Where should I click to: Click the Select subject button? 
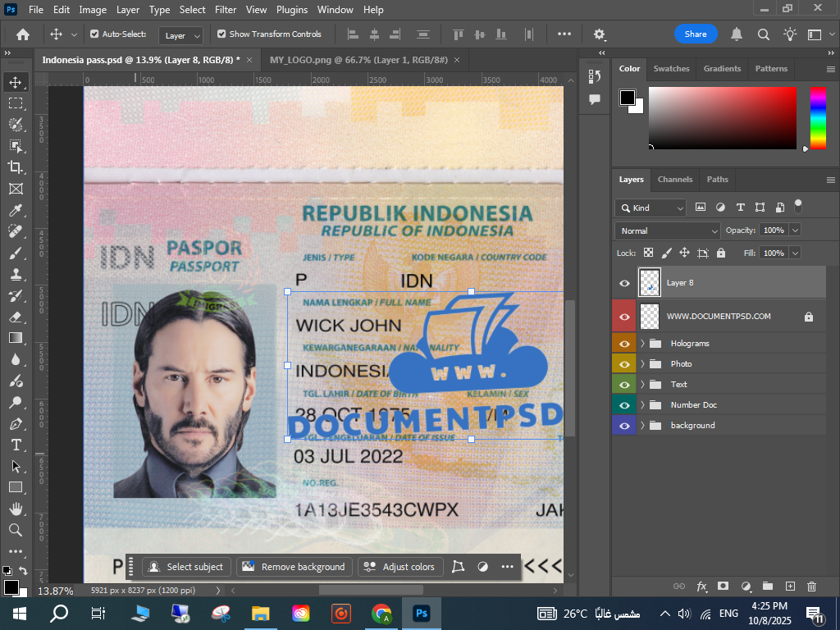coord(186,567)
